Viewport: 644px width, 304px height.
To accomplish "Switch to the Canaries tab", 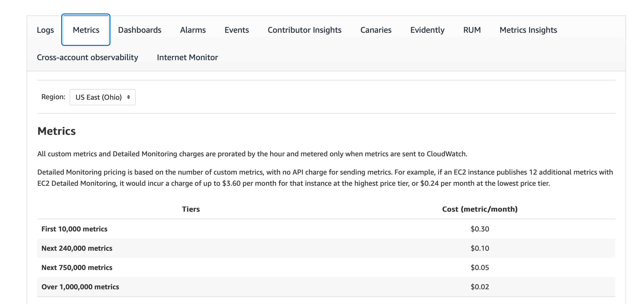I will (376, 30).
